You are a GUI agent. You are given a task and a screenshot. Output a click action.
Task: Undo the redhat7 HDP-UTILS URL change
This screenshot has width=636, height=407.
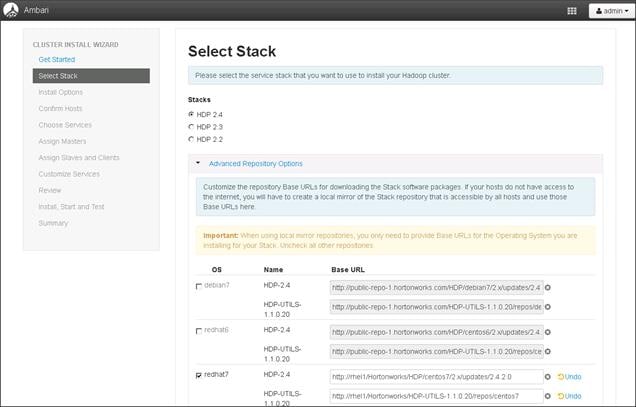[x=569, y=396]
